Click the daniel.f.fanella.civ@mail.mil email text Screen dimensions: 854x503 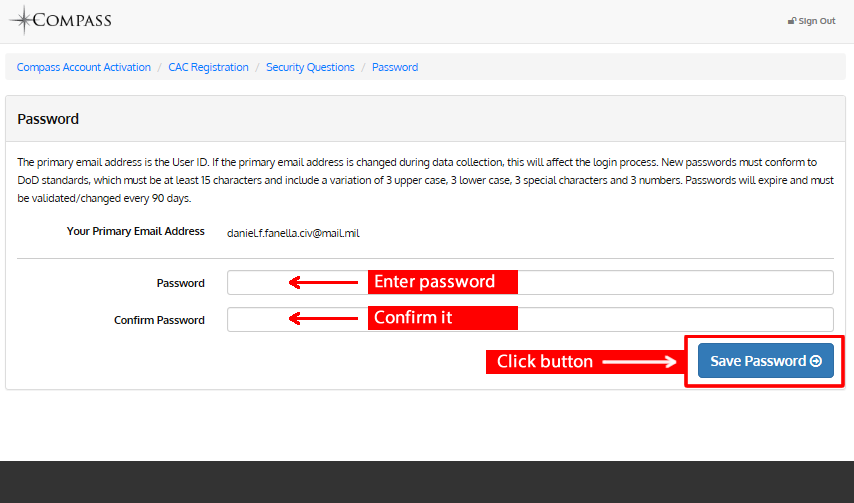(293, 233)
